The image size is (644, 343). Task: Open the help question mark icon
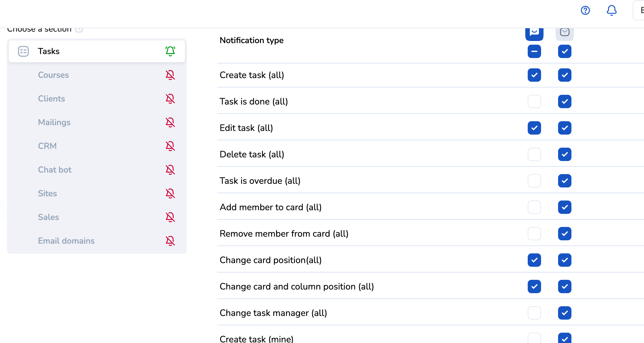coord(585,11)
